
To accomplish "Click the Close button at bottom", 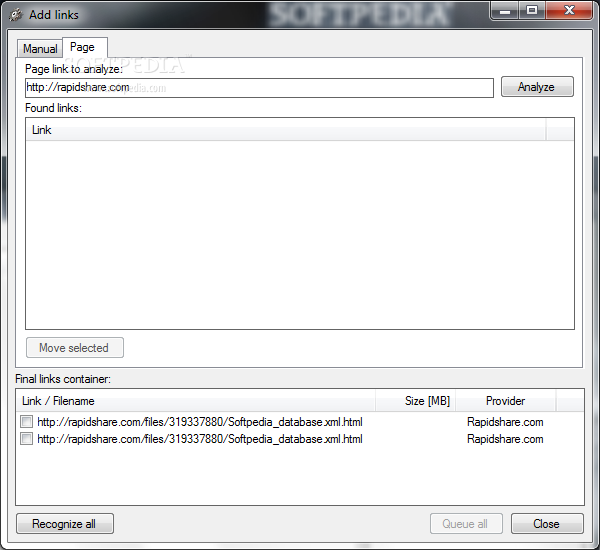I will [x=547, y=524].
